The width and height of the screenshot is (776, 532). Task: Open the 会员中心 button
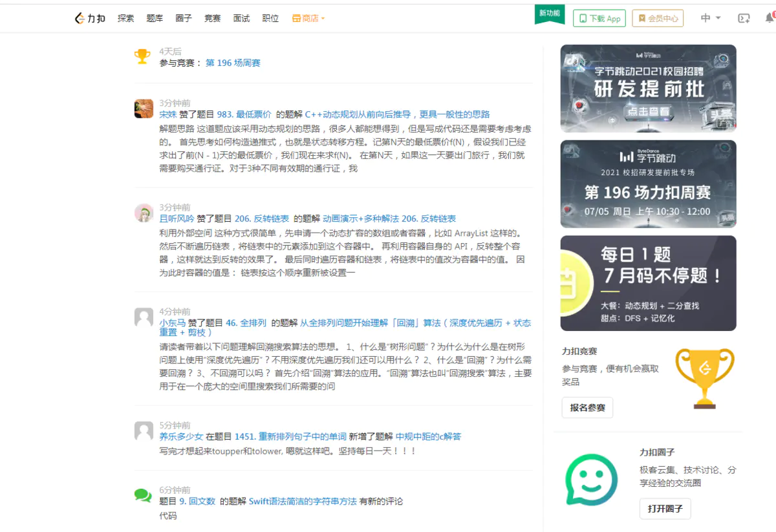[658, 18]
